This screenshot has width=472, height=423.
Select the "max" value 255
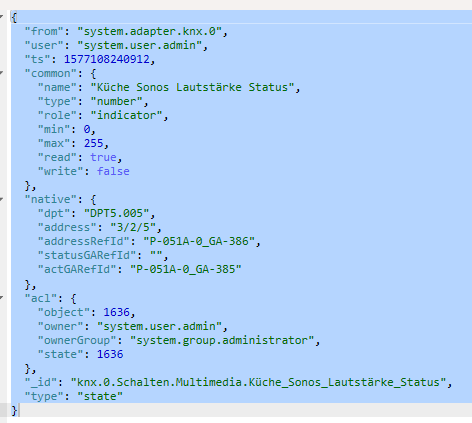click(x=93, y=143)
